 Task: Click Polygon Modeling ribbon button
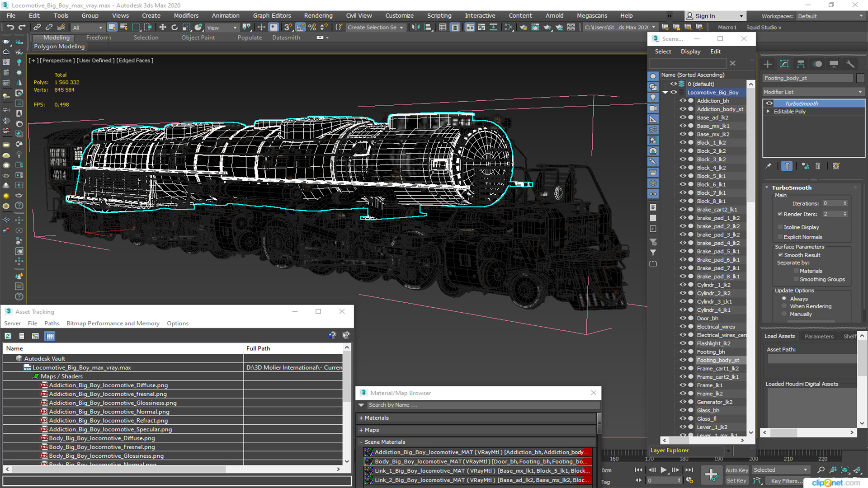pyautogui.click(x=59, y=46)
